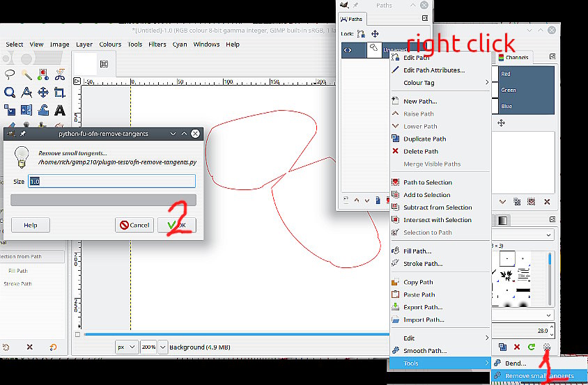Toggle lock position icon below Channels list
Image resolution: width=588 pixels, height=385 pixels.
click(501, 123)
